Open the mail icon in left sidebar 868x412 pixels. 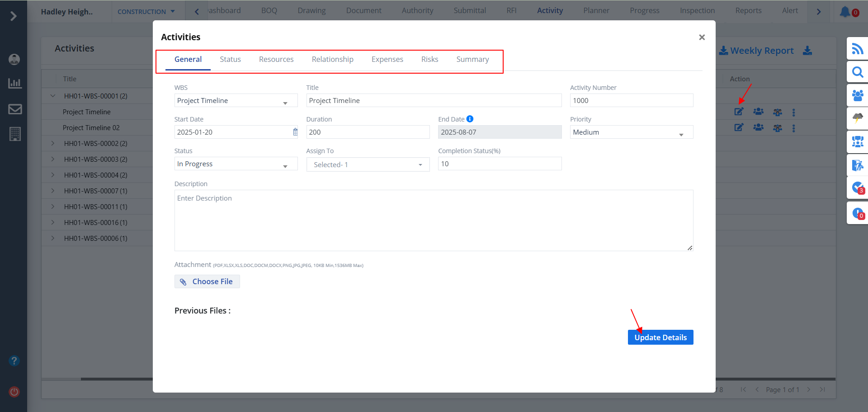(15, 109)
